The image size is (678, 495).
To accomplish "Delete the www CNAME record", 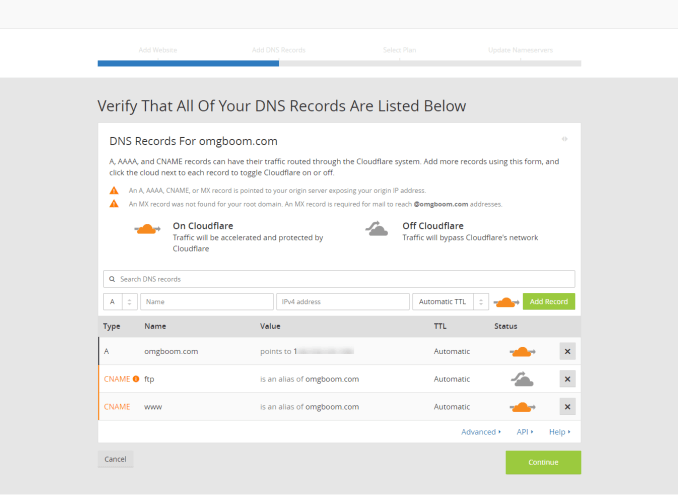I will [567, 407].
